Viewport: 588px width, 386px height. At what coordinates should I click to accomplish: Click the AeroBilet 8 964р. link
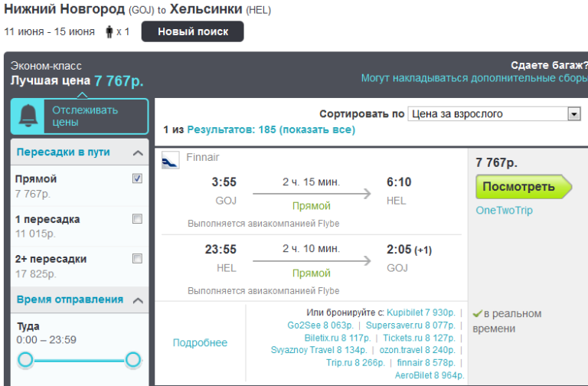click(x=430, y=375)
